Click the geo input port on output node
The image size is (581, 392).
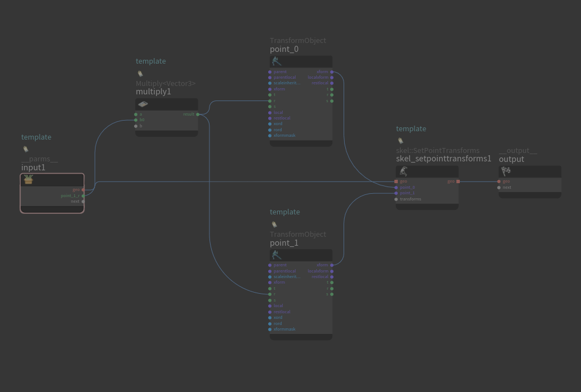pyautogui.click(x=499, y=181)
